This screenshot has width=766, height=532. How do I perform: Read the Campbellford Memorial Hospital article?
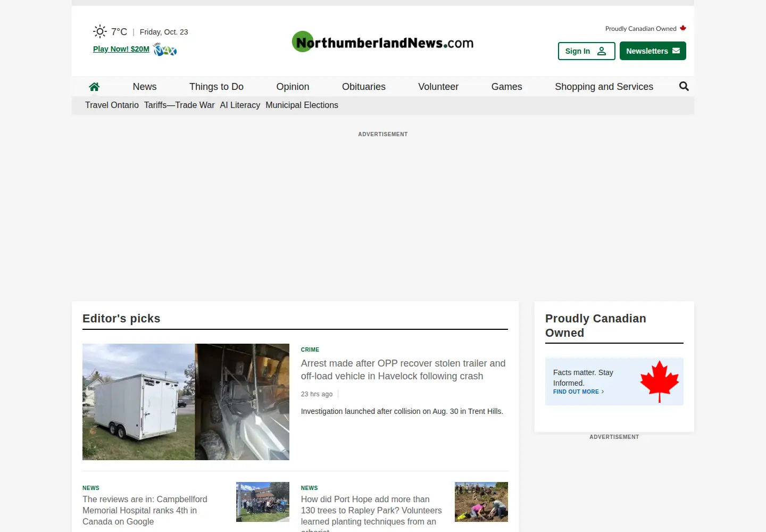pyautogui.click(x=145, y=510)
